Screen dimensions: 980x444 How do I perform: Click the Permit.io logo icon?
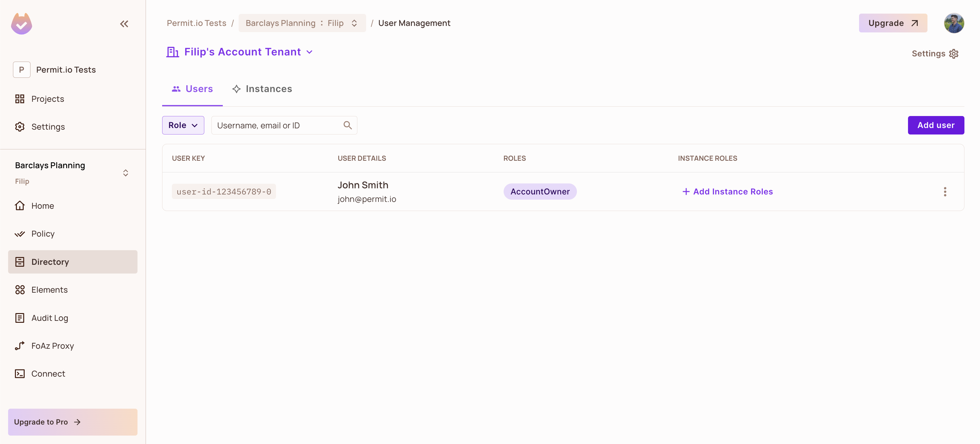point(22,24)
